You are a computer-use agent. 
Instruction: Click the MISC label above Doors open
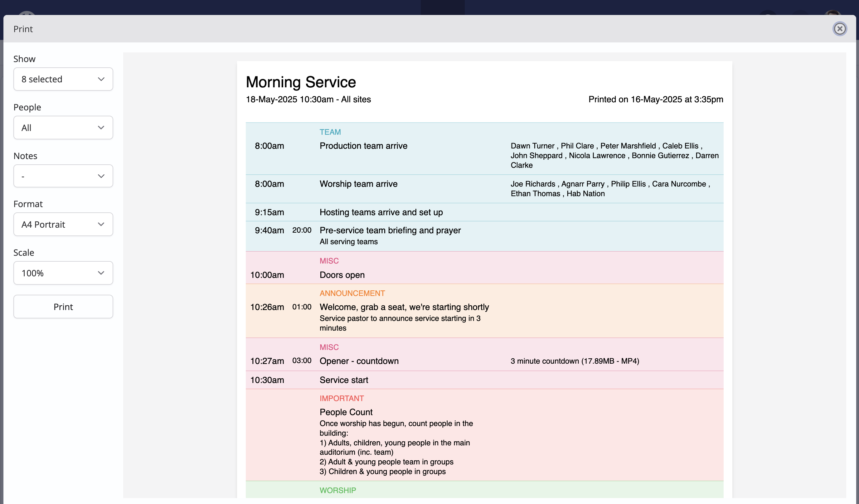pos(329,261)
